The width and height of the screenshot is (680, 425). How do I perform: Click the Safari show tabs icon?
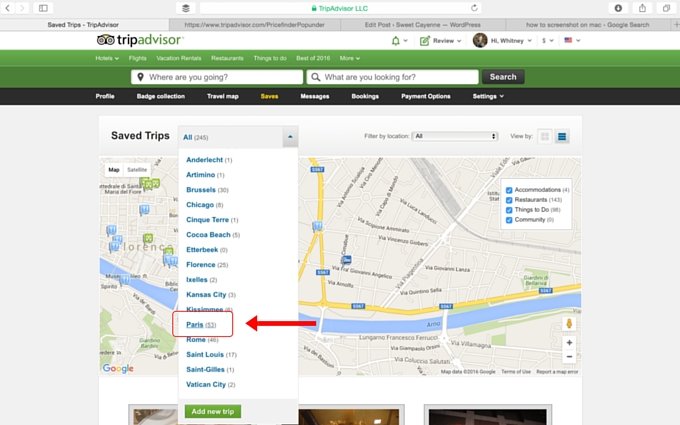[x=666, y=8]
